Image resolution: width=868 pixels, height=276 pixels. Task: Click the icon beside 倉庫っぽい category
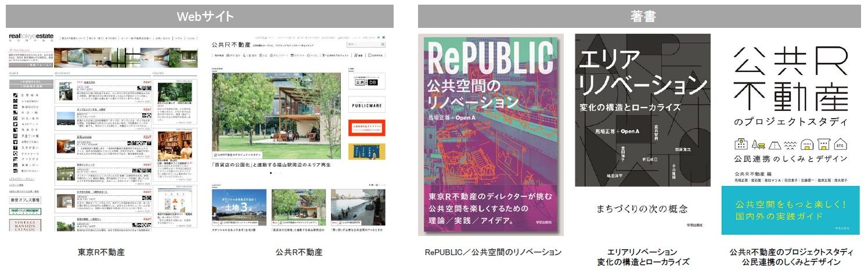click(15, 165)
